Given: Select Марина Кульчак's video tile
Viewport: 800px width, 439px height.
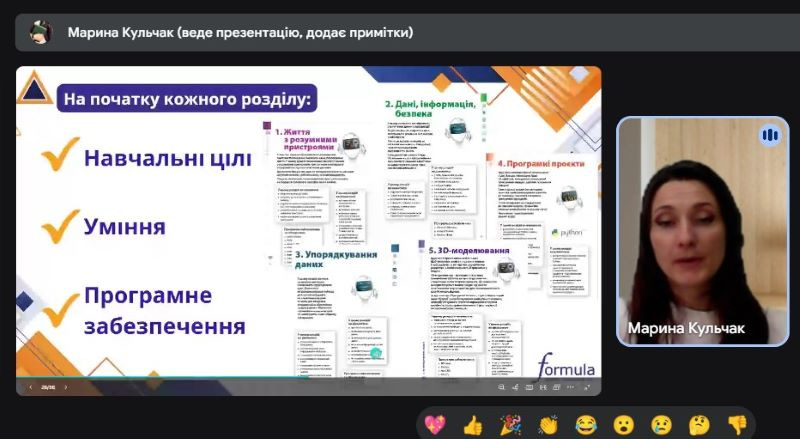Looking at the screenshot, I should (700, 230).
